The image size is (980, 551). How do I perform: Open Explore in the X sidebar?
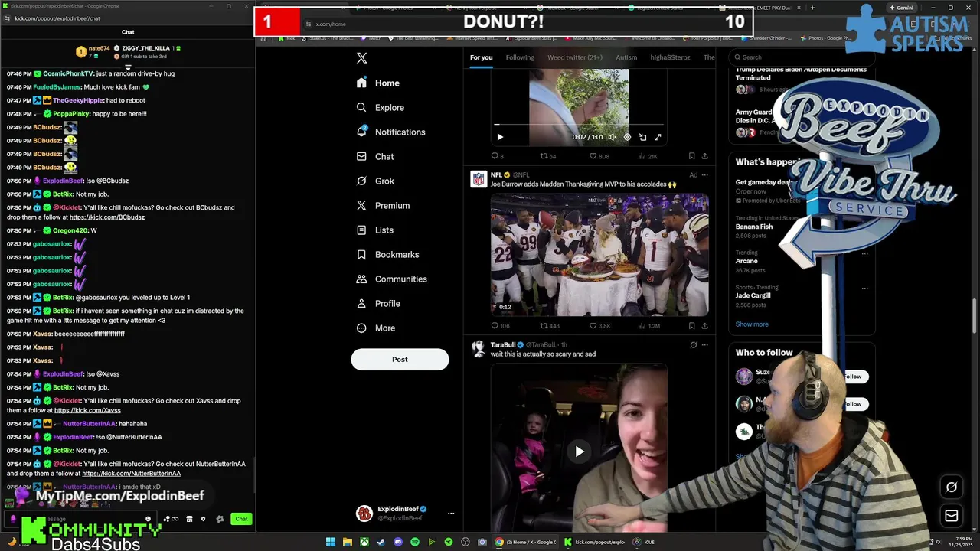point(381,107)
